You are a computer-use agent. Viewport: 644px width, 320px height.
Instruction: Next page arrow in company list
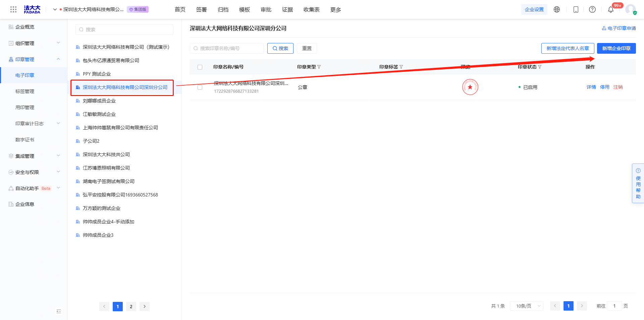145,306
